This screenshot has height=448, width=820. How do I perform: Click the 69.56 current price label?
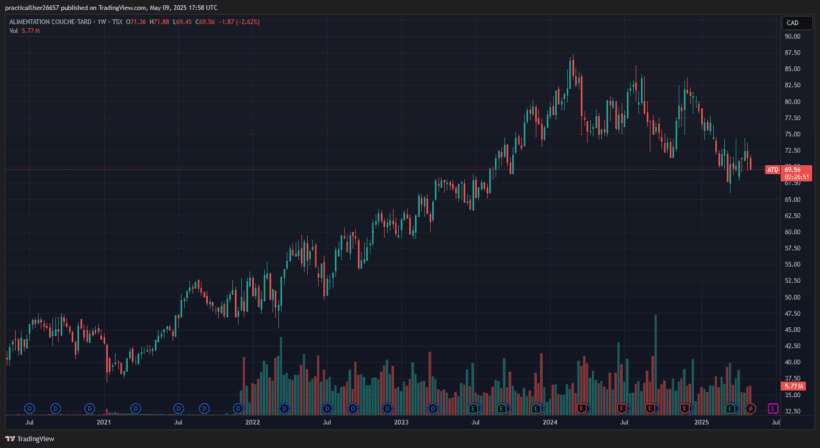(x=794, y=170)
